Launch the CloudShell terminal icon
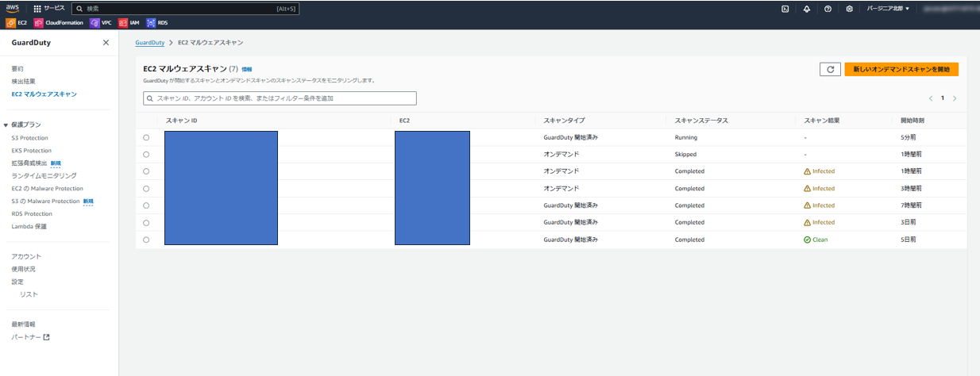The height and width of the screenshot is (376, 980). [x=785, y=8]
